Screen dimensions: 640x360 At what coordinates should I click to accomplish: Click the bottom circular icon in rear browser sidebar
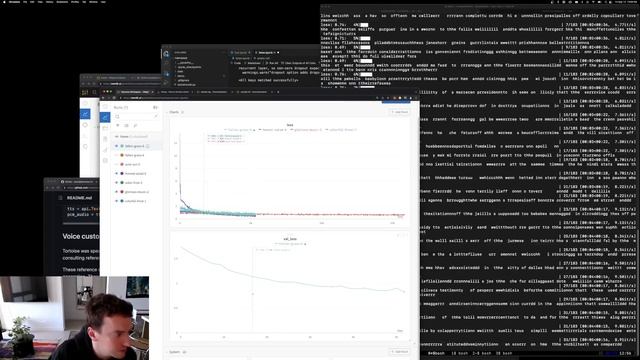tap(85, 146)
